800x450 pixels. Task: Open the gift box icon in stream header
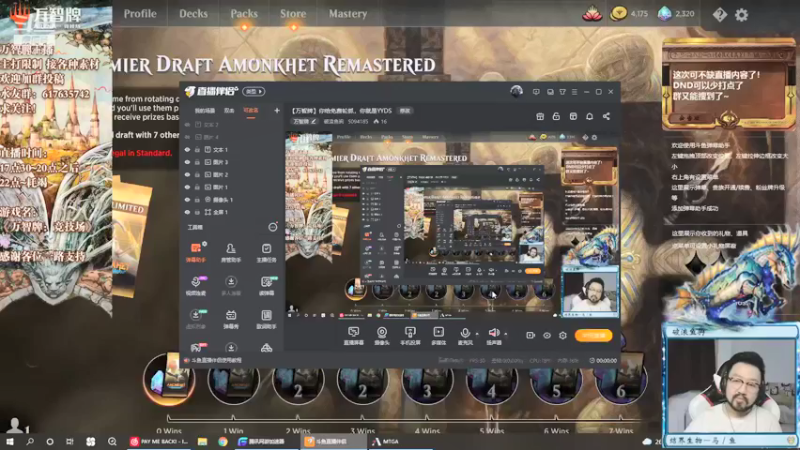pyautogui.click(x=540, y=116)
